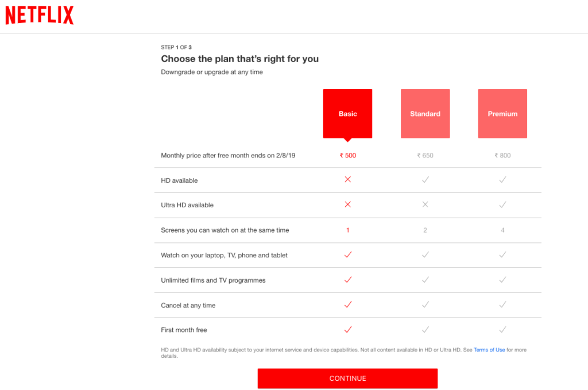Viewport: 588px width, 390px height.
Task: Open the Terms of Use link
Action: click(489, 349)
